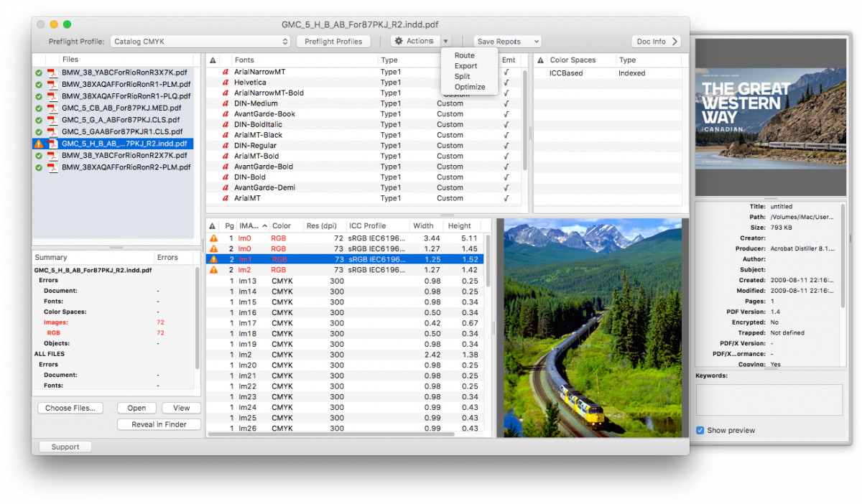
Task: Click the warning column header in the Fonts panel
Action: [212, 60]
